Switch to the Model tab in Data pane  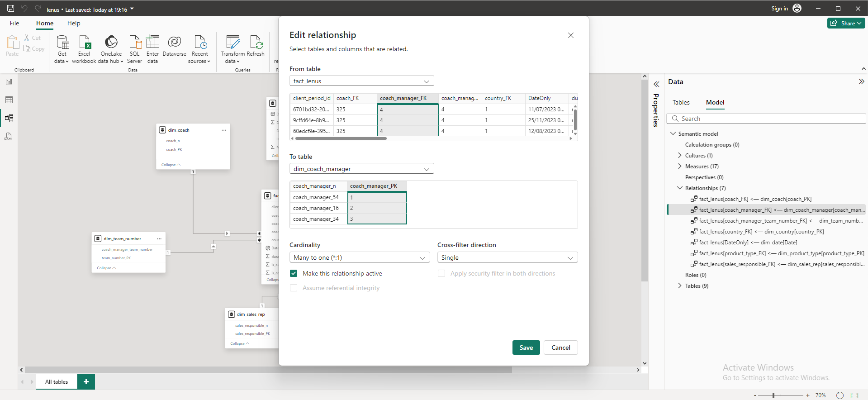coord(715,102)
